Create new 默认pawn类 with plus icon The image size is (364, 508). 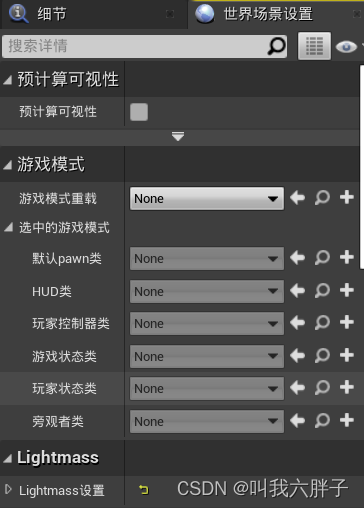coord(347,257)
